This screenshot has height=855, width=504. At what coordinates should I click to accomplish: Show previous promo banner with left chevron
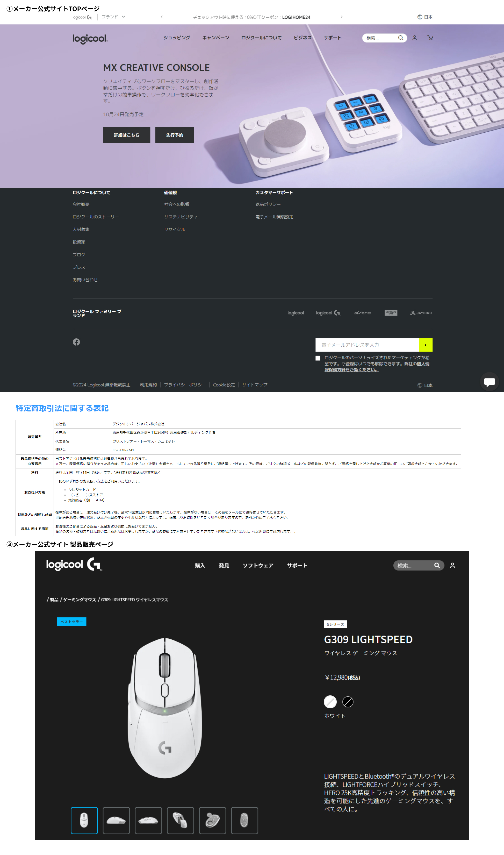[162, 17]
